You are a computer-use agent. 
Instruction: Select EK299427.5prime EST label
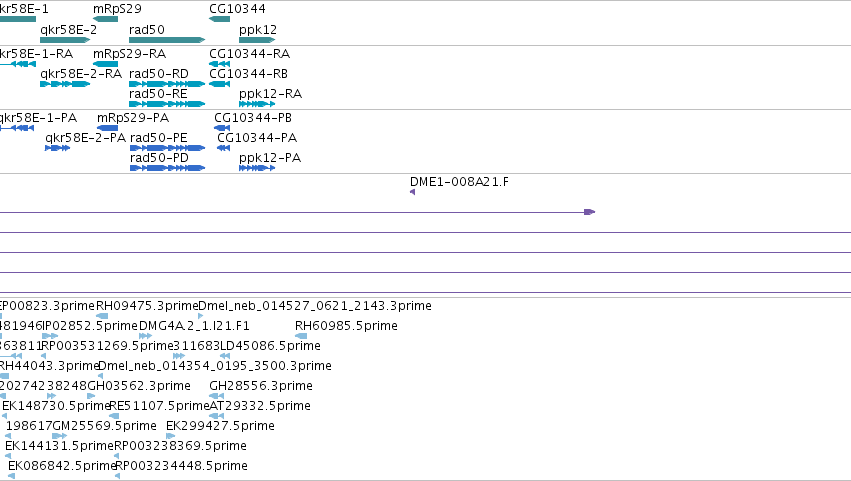pos(220,426)
